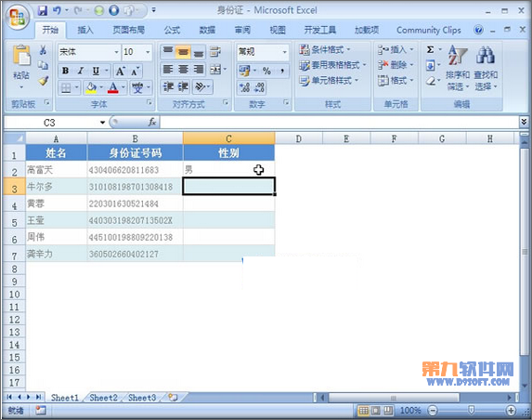Image resolution: width=532 pixels, height=420 pixels.
Task: Toggle center horizontal text alignment
Action: [183, 70]
